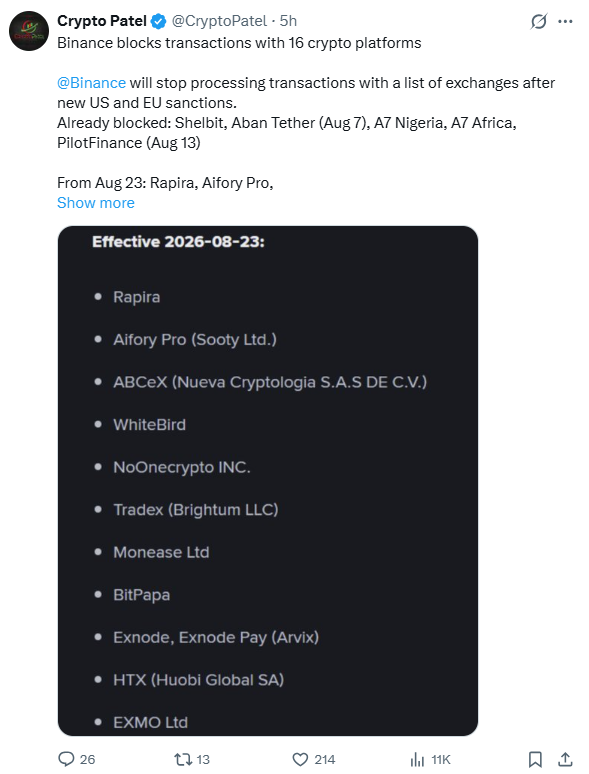Click the 26 replies count
Screen dimensions: 589x774
pyautogui.click(x=87, y=759)
